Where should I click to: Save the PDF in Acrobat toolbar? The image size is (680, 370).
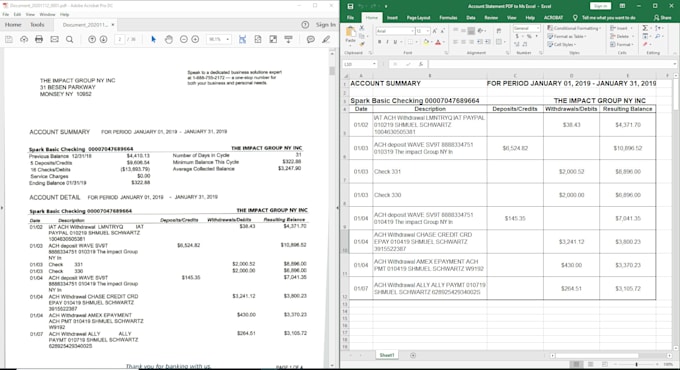(x=9, y=39)
